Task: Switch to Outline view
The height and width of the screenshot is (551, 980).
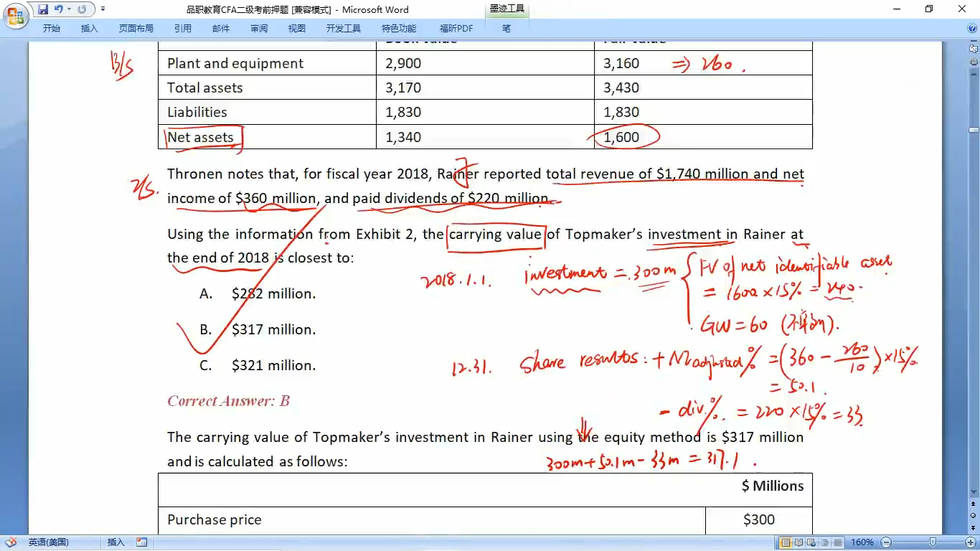Action: (x=825, y=542)
